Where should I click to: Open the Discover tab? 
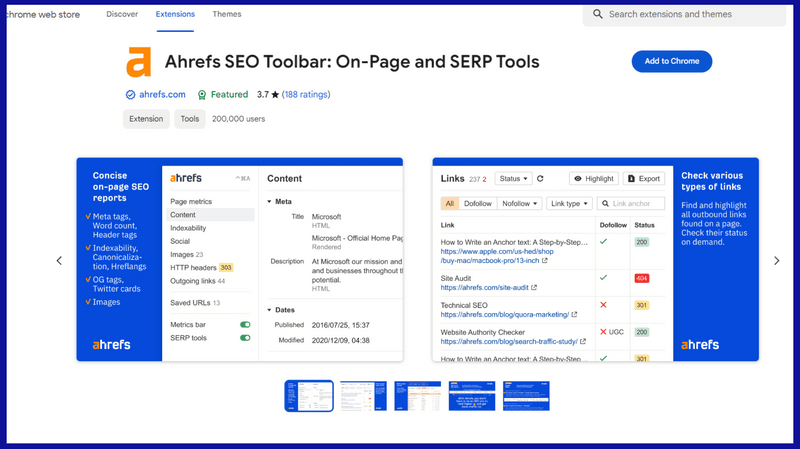(122, 15)
